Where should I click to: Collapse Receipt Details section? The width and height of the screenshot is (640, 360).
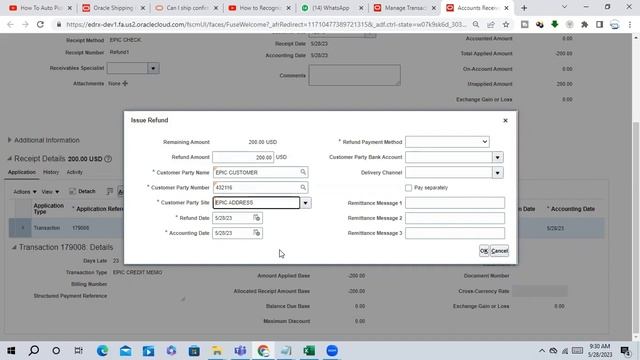(x=9, y=158)
